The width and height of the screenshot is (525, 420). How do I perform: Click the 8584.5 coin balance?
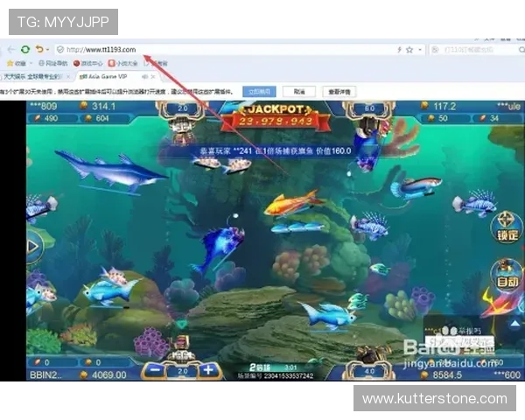pos(446,374)
